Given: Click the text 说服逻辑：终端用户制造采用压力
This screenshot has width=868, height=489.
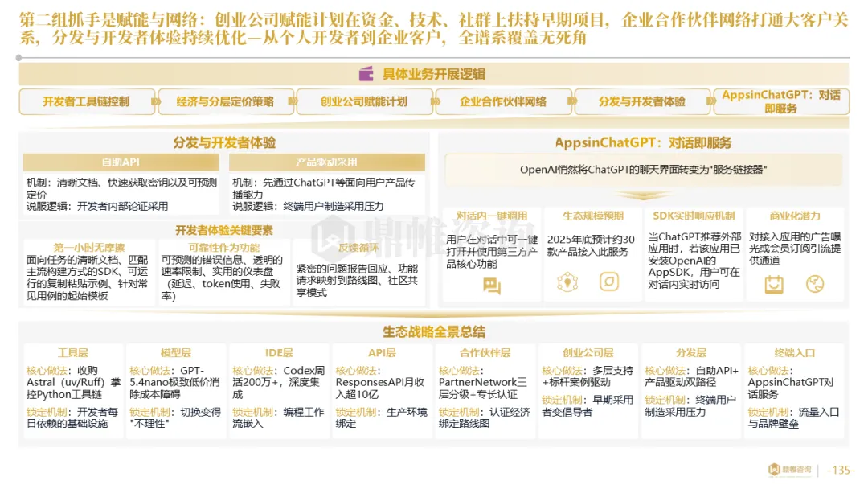Looking at the screenshot, I should pyautogui.click(x=308, y=206).
